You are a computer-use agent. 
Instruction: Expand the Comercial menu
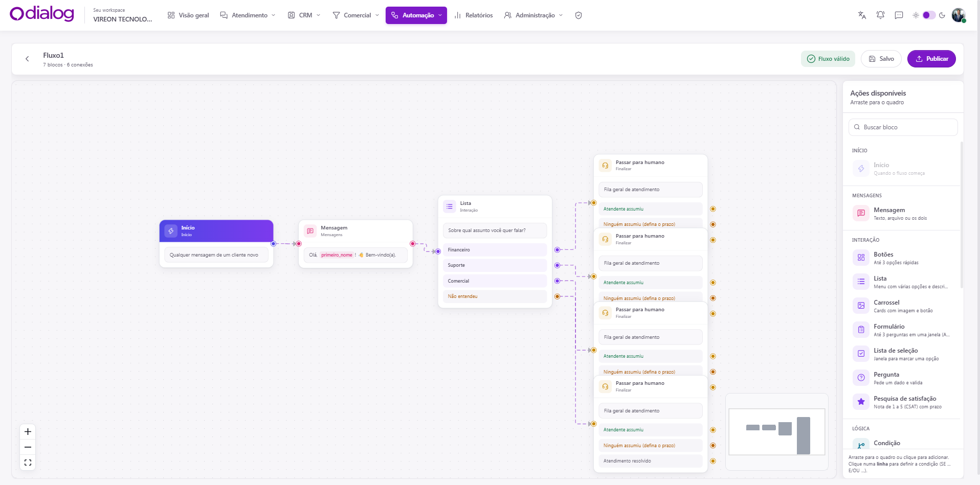pyautogui.click(x=356, y=15)
